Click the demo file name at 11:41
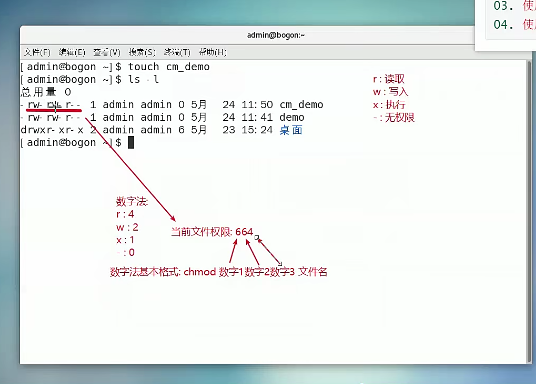This screenshot has height=384, width=536. [292, 117]
